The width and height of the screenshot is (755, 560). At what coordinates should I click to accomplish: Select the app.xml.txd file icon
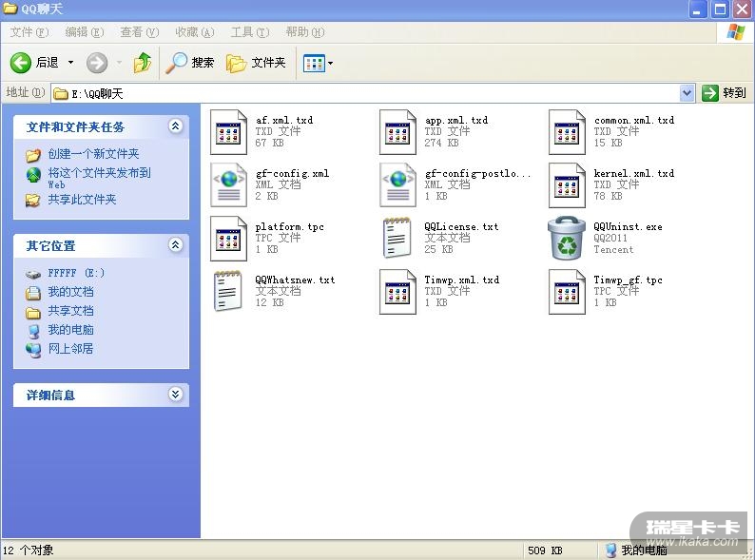tap(397, 132)
